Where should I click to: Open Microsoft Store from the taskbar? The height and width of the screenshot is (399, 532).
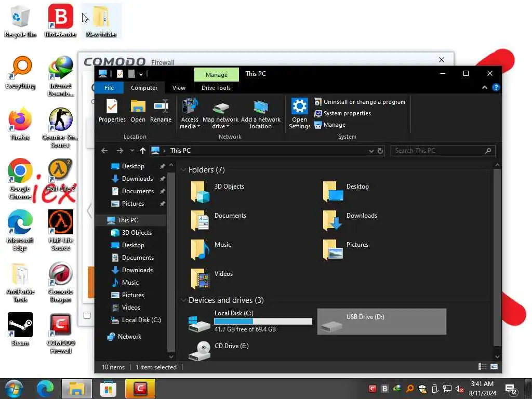point(108,389)
